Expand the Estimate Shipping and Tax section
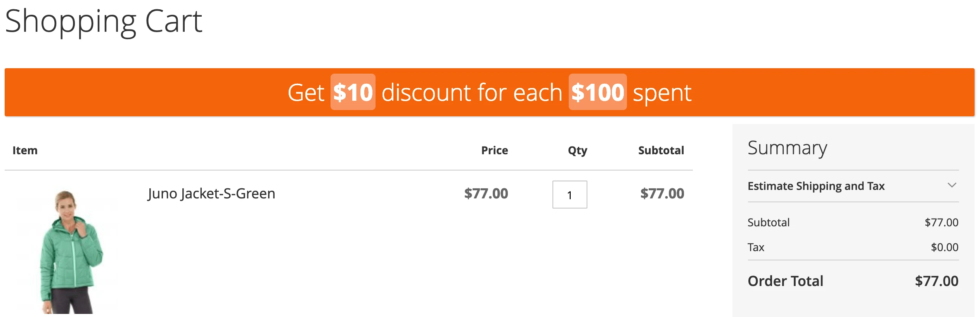Viewport: 980px width, 317px height. tap(816, 186)
